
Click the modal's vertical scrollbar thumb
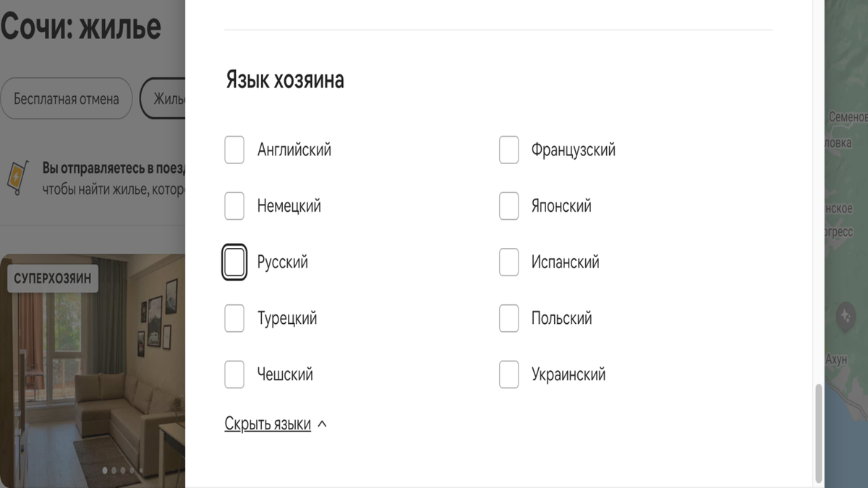coord(819,432)
